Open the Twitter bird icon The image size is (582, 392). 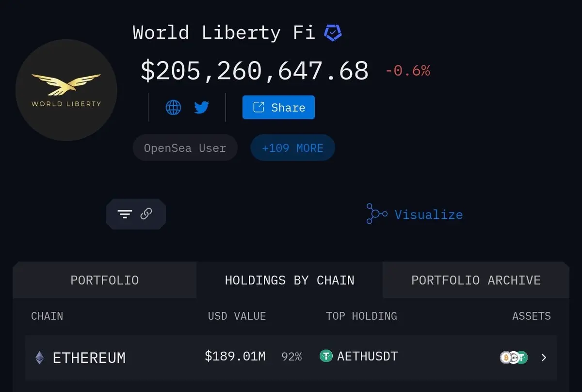(x=202, y=107)
